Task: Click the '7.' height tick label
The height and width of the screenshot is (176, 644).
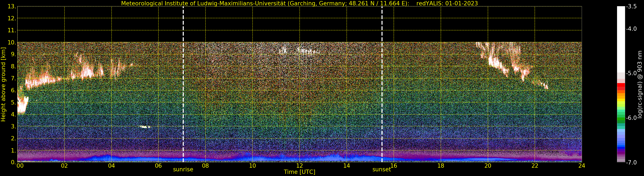Action: tap(13, 78)
